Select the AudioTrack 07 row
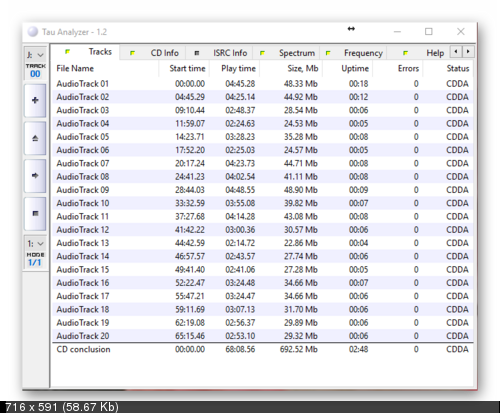Image resolution: width=500 pixels, height=413 pixels. (263, 163)
